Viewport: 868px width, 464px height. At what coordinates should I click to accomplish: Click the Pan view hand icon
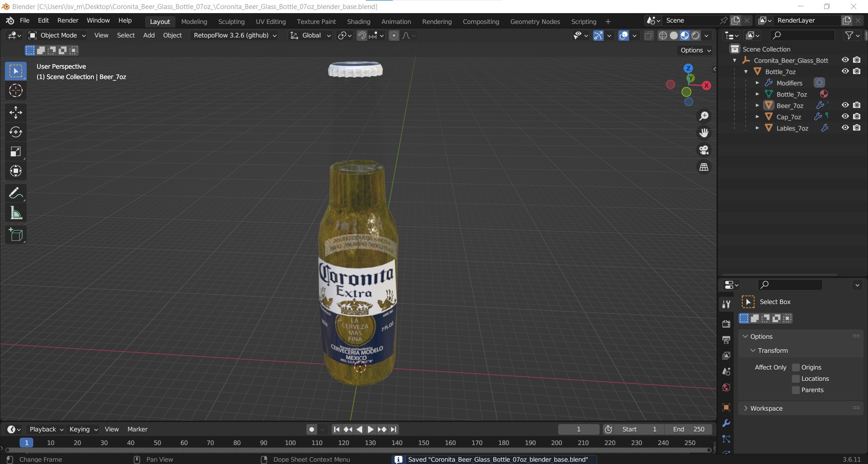pos(704,133)
